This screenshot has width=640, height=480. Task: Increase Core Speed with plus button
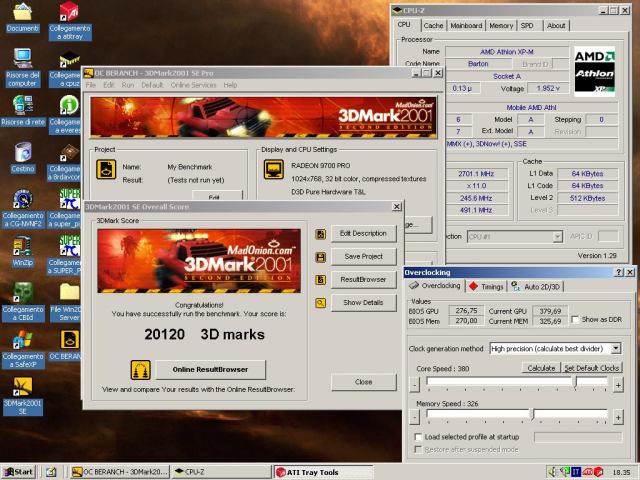click(x=618, y=385)
